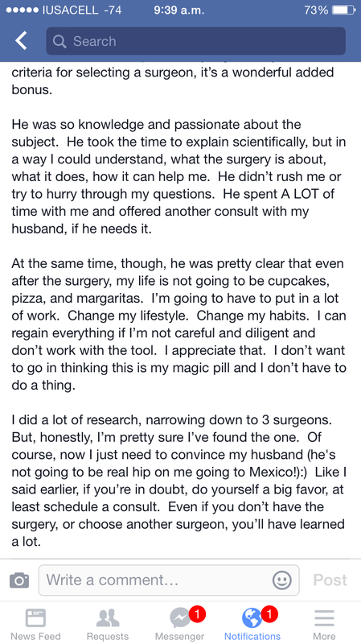Tap the Messenger red badge
The width and height of the screenshot is (361, 644).
[197, 614]
